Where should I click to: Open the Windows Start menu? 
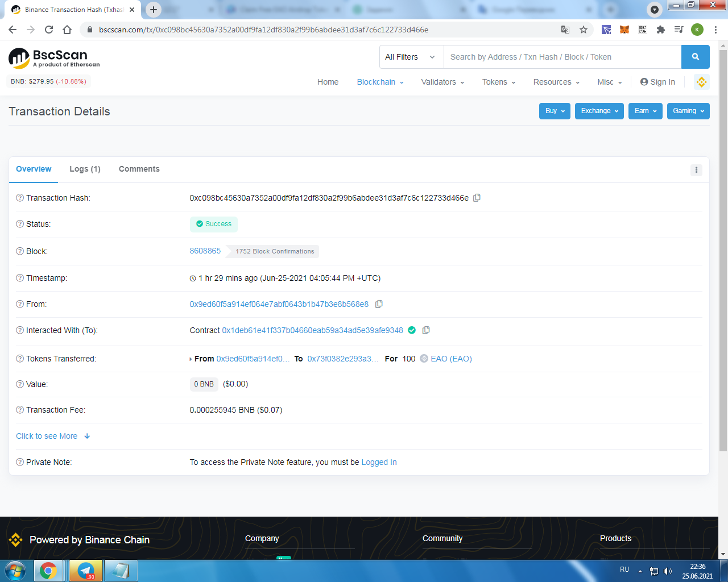(15, 571)
